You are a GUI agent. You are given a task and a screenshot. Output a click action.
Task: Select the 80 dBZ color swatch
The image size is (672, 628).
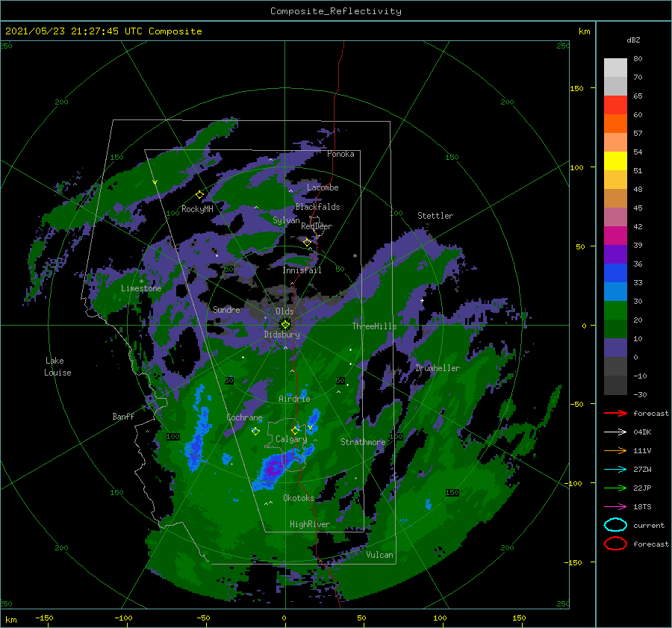[615, 68]
